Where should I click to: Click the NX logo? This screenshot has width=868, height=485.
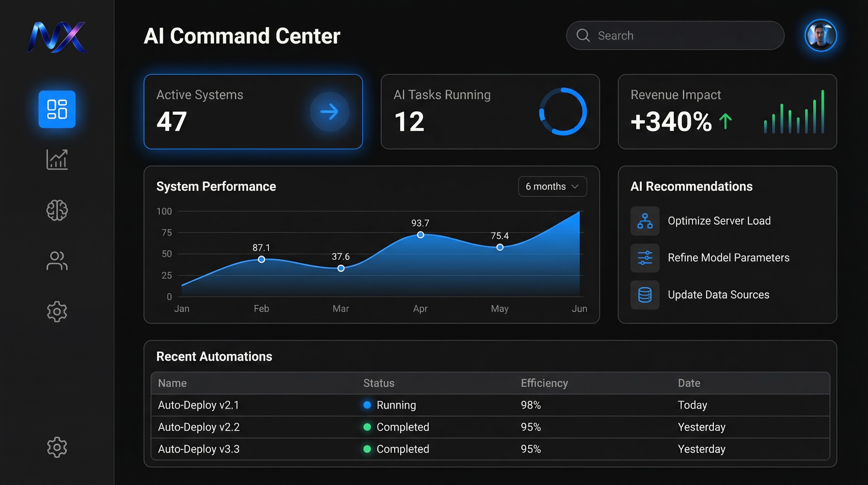[x=57, y=37]
